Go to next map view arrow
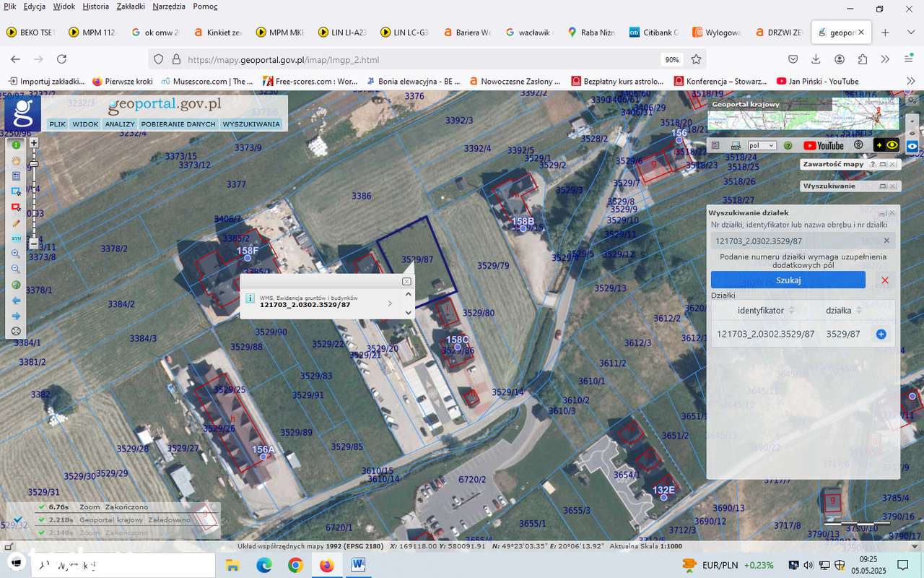The image size is (924, 578). (x=16, y=316)
